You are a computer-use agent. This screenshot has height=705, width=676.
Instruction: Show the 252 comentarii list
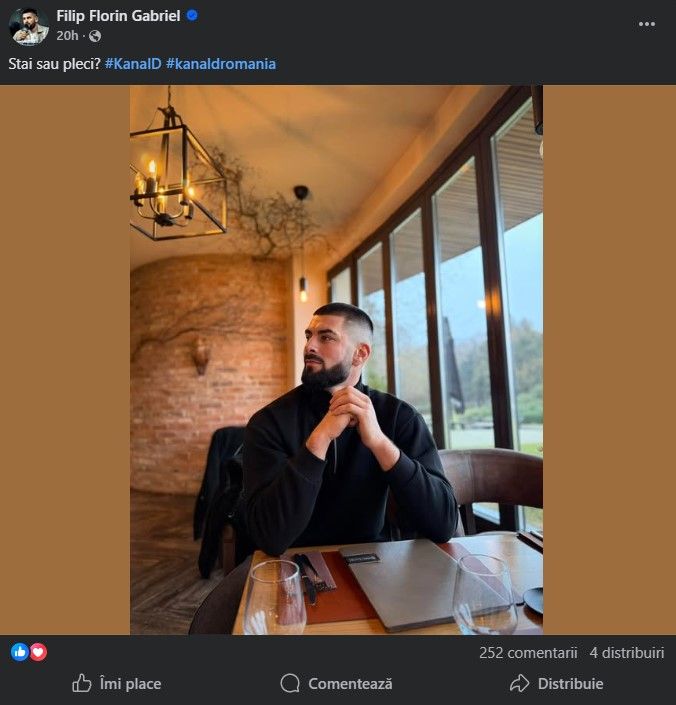click(528, 653)
